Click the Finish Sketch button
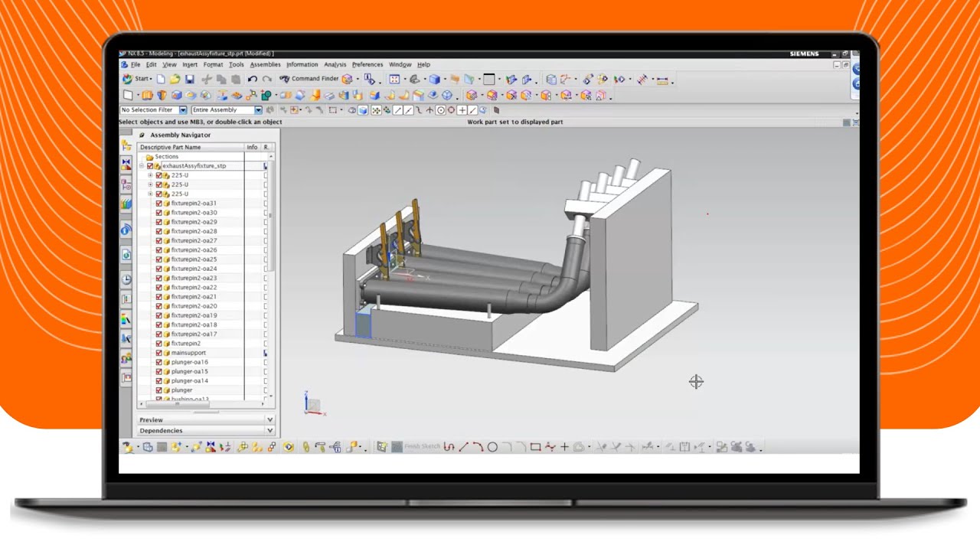Image resolution: width=980 pixels, height=551 pixels. tap(416, 447)
